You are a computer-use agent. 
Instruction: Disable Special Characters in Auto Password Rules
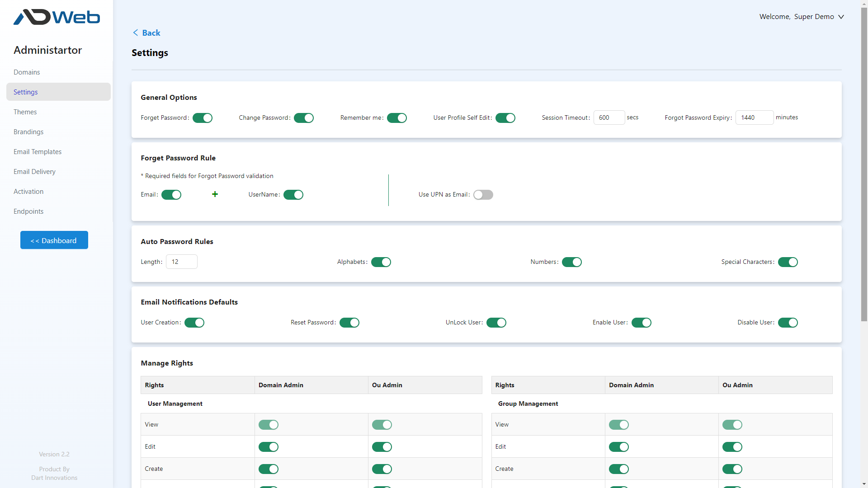(788, 262)
